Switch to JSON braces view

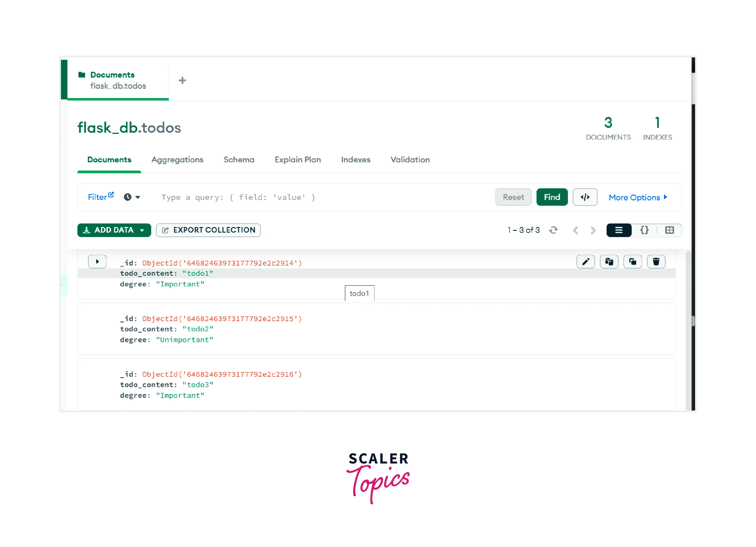click(644, 230)
